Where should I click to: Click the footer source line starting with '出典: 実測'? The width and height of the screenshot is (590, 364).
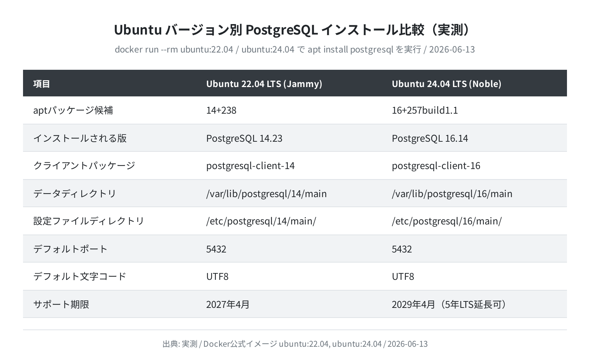pyautogui.click(x=295, y=344)
